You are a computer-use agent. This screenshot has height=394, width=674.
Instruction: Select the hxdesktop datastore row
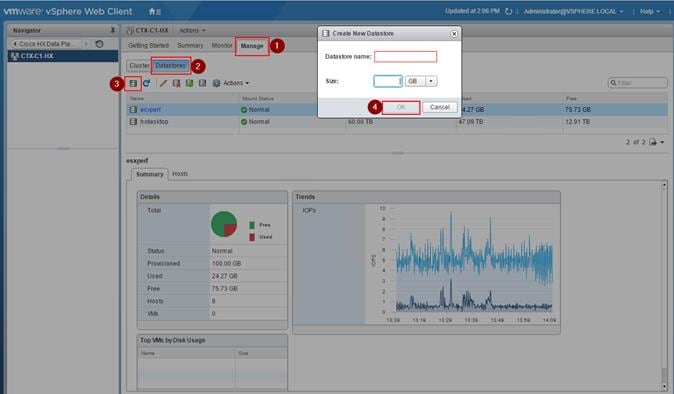(x=397, y=122)
